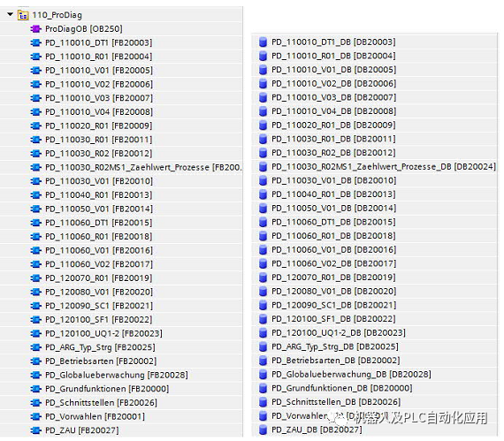Click DB icon beside PD_120100_UQ1-2_DB [DB20023]

pyautogui.click(x=263, y=333)
